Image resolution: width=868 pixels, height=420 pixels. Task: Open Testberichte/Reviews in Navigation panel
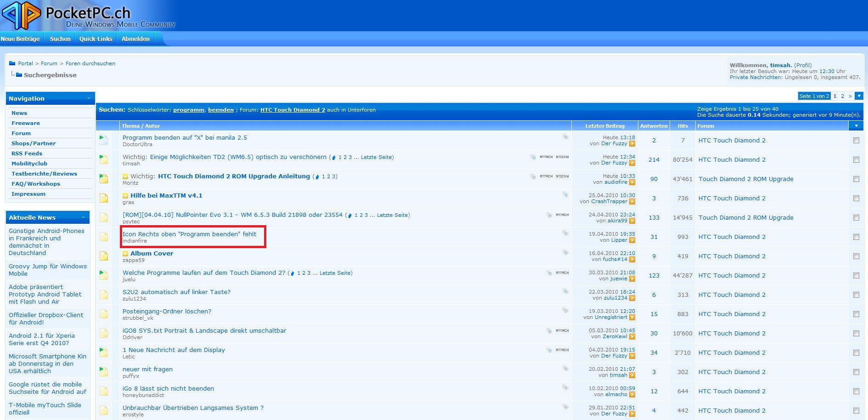coord(44,174)
